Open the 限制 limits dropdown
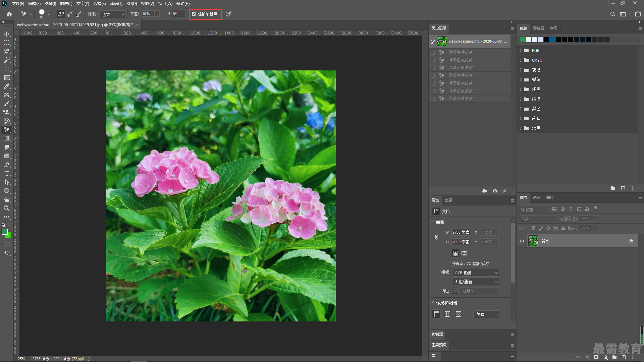Image resolution: width=644 pixels, height=362 pixels. coord(112,14)
